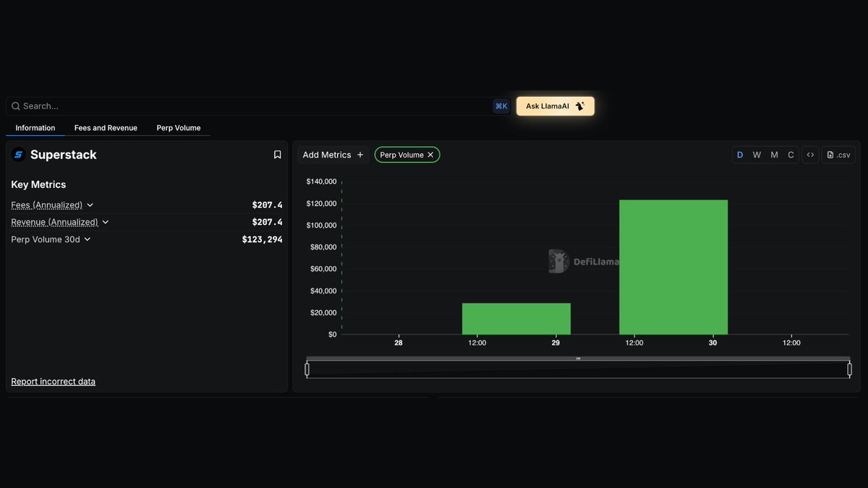
Task: Open the embed code icon
Action: 810,155
